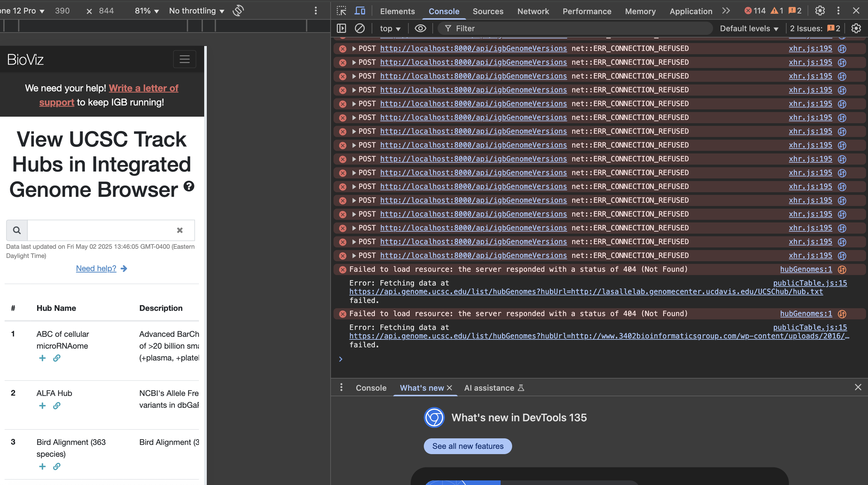This screenshot has width=868, height=485.
Task: Switch to the Network tab
Action: point(533,11)
